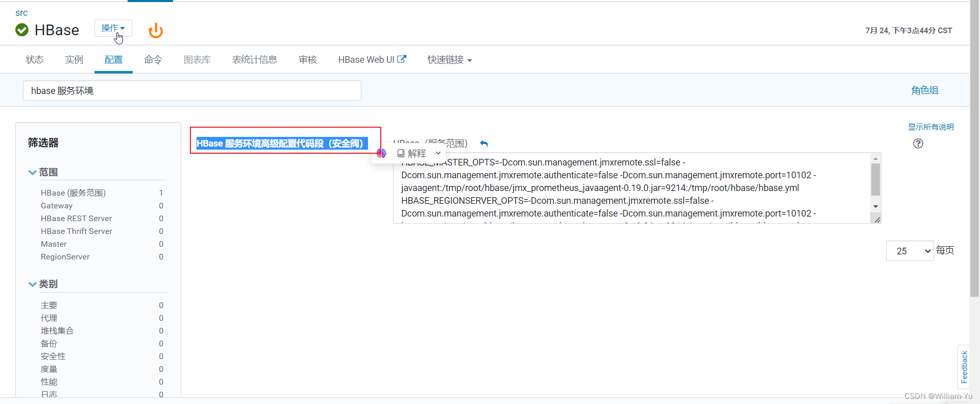Open the 快速链接 quick links dropdown

450,60
